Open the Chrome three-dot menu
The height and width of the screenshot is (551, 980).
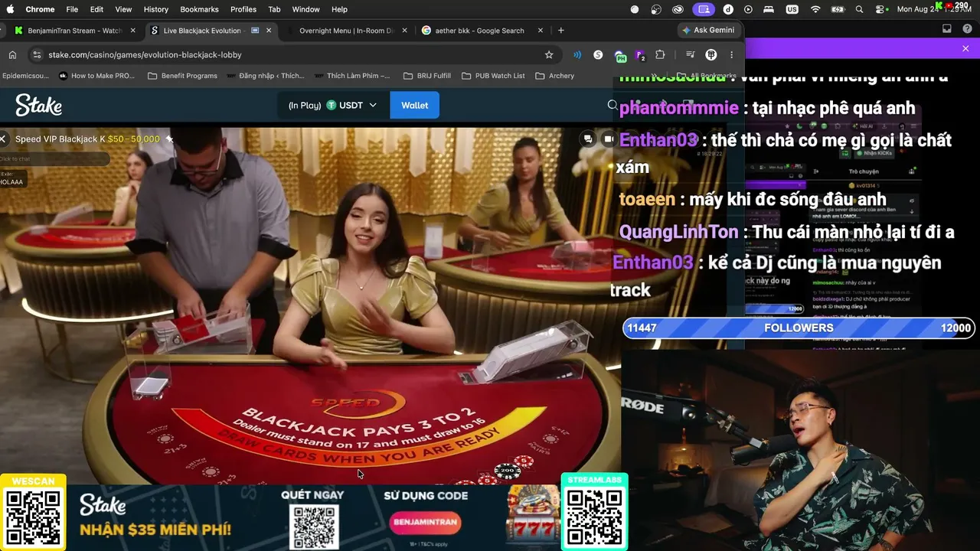731,55
